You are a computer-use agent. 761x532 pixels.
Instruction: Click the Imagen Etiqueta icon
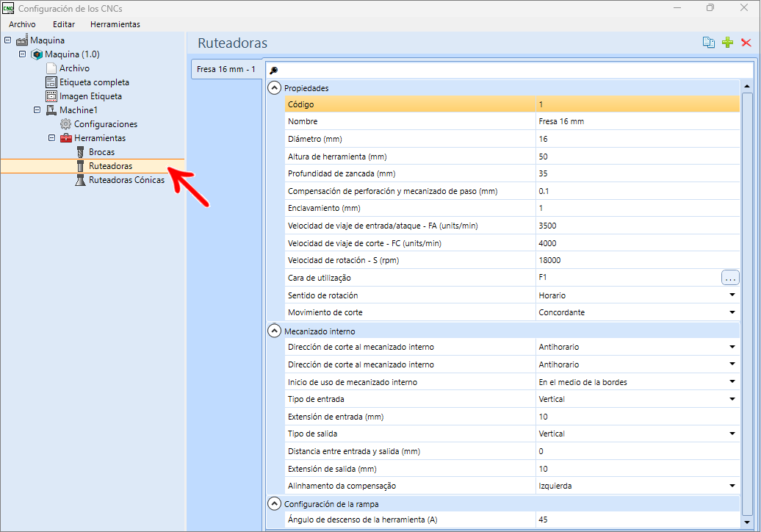pos(51,96)
